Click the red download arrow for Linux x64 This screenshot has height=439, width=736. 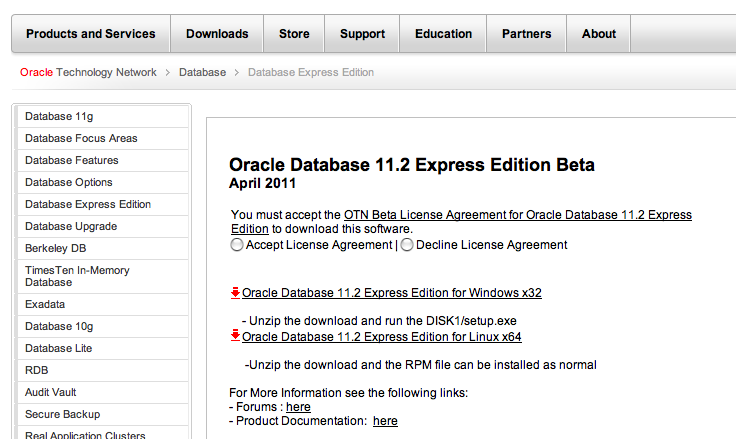[235, 335]
